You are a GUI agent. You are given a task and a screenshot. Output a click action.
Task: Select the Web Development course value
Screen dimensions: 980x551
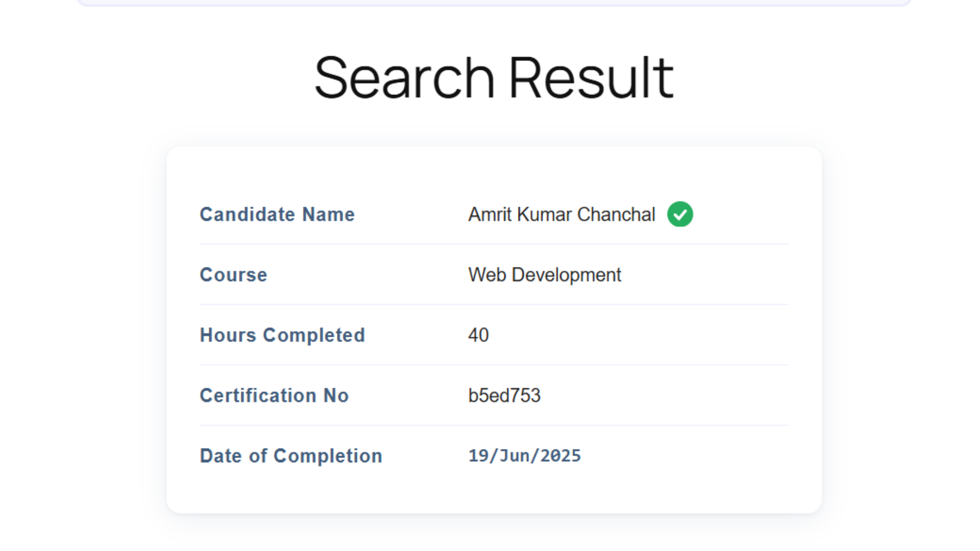tap(545, 274)
